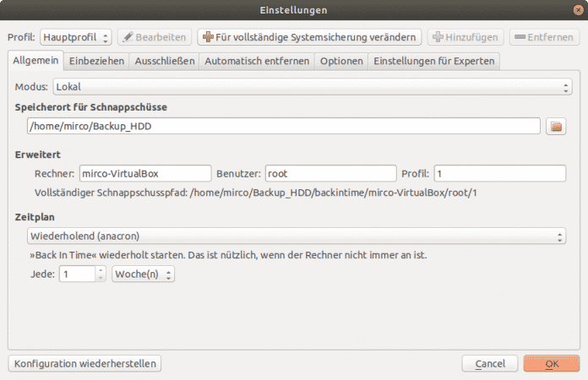Click the folder browse icon for snapshot location
Screen dimensions: 588x380
[x=555, y=127]
